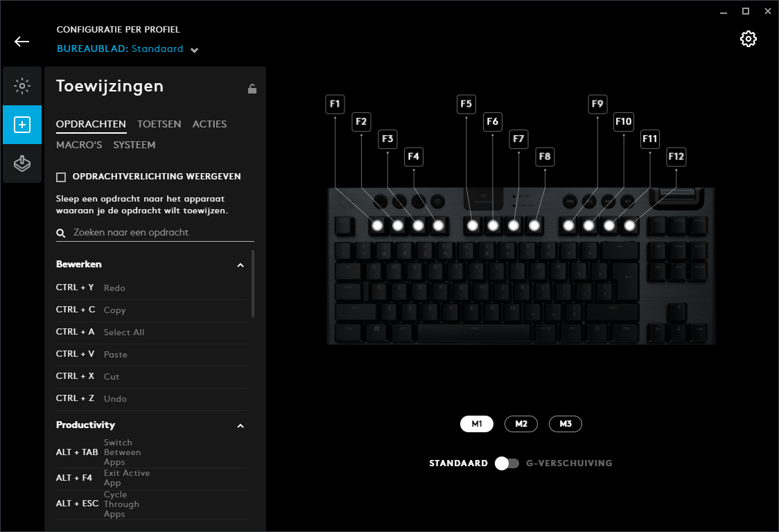Select the assignments plus sidebar icon
779x532 pixels.
tap(22, 125)
